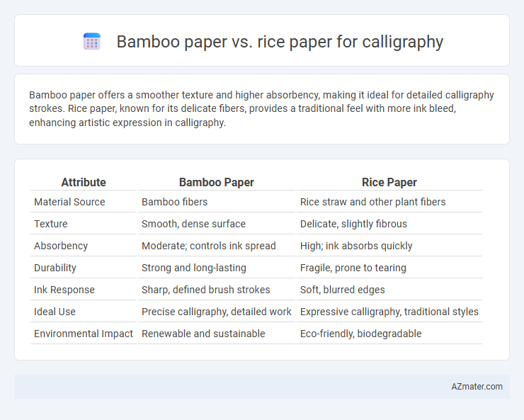Screen dimensions: 524x420
Task: Click the summary paragraph starting 'Bamboo paper offers'
Action: (x=261, y=108)
